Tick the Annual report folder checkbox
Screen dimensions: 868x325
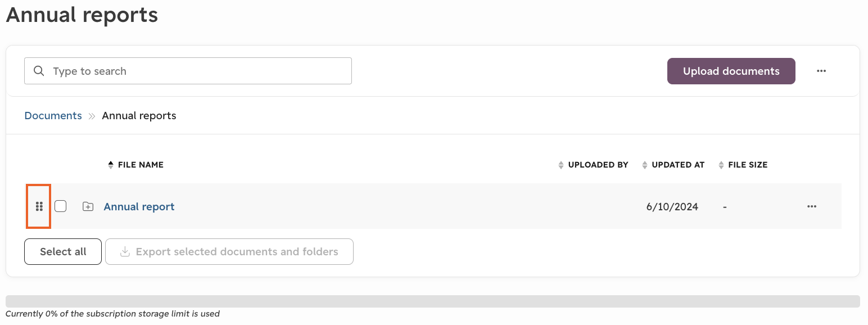(61, 206)
